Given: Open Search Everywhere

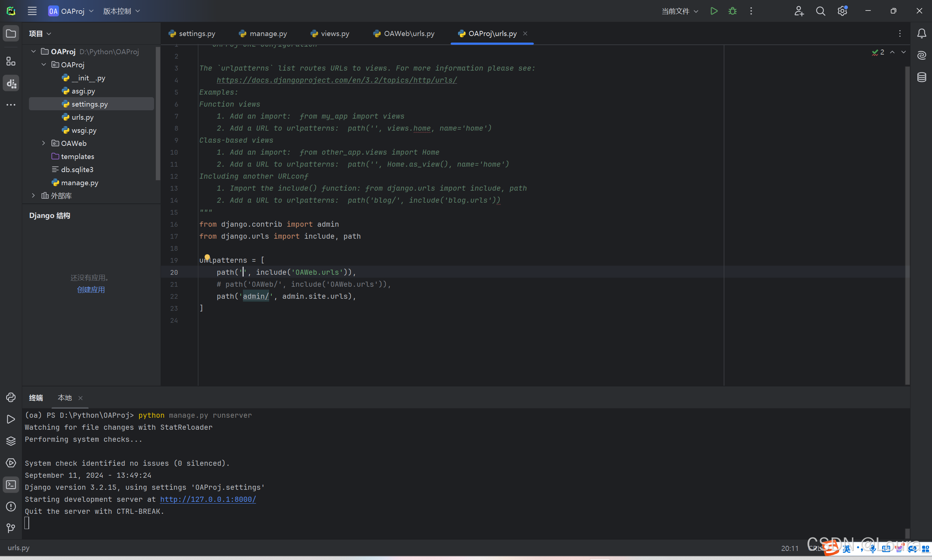Looking at the screenshot, I should [x=821, y=11].
